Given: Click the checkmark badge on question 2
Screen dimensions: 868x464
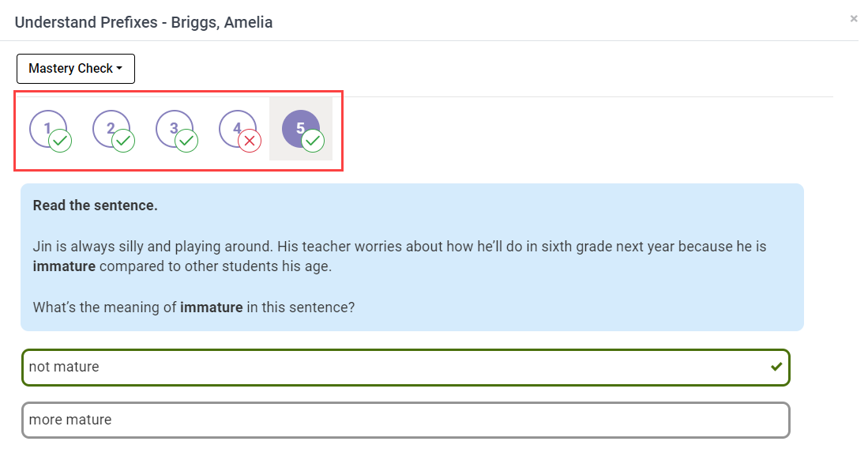Looking at the screenshot, I should pyautogui.click(x=122, y=141).
